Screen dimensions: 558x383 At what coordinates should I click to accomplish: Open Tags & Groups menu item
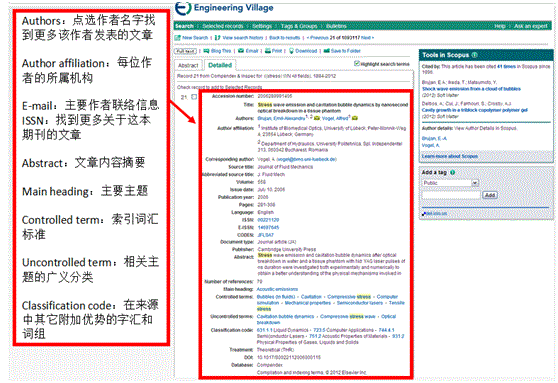299,26
